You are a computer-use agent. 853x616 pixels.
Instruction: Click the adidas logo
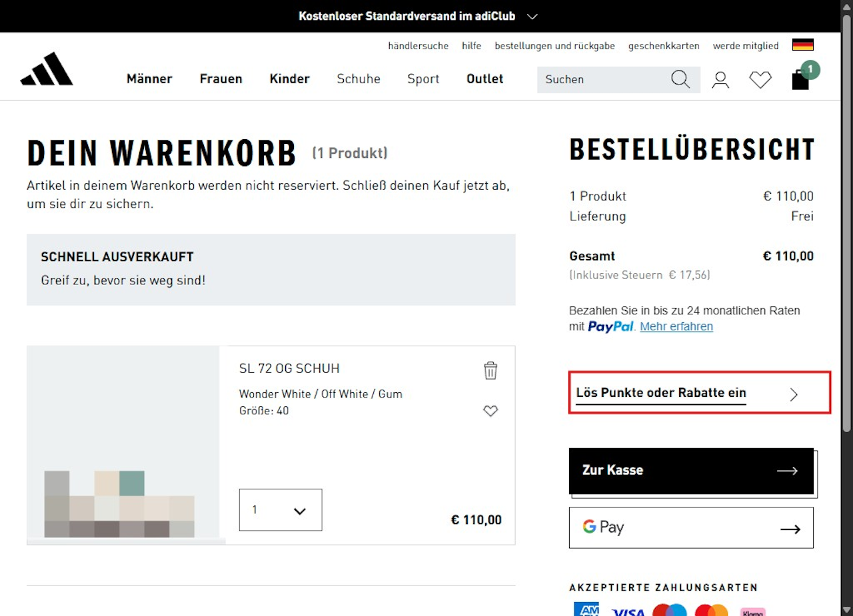coord(47,69)
